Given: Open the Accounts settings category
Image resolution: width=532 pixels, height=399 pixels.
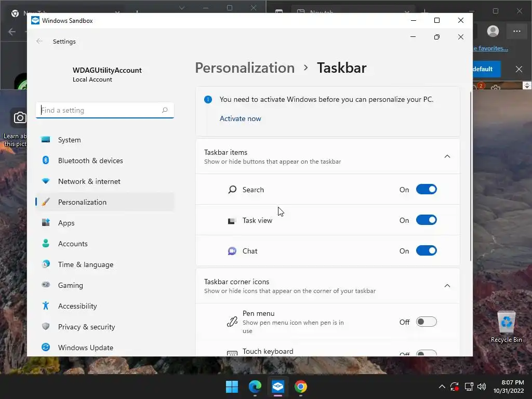Looking at the screenshot, I should (105, 244).
